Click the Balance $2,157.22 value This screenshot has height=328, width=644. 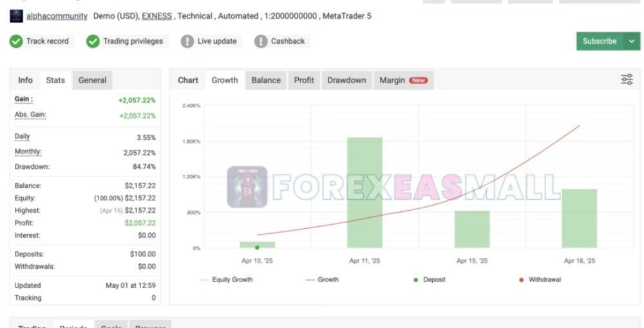140,186
